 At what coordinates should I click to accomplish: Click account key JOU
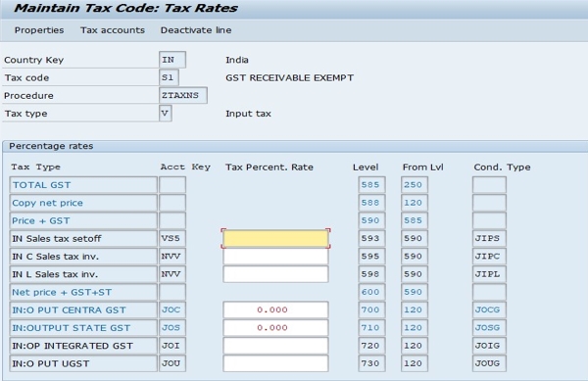(x=172, y=363)
